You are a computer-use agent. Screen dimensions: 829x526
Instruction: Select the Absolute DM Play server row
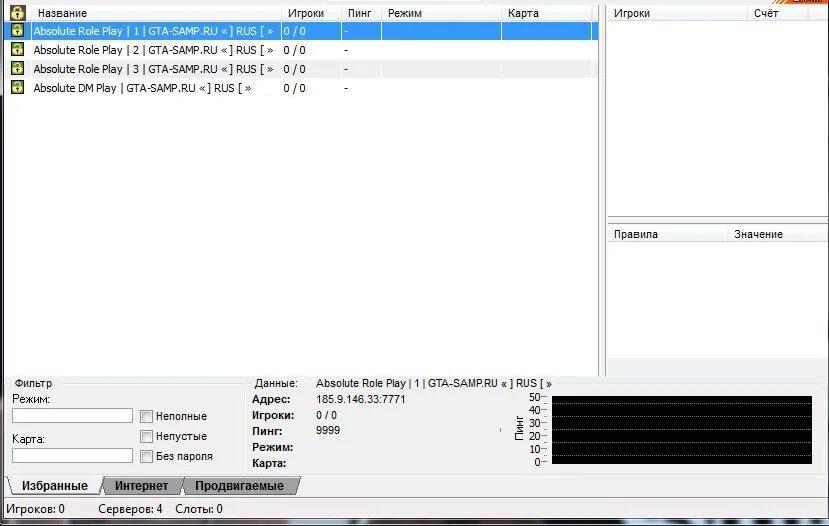(301, 88)
